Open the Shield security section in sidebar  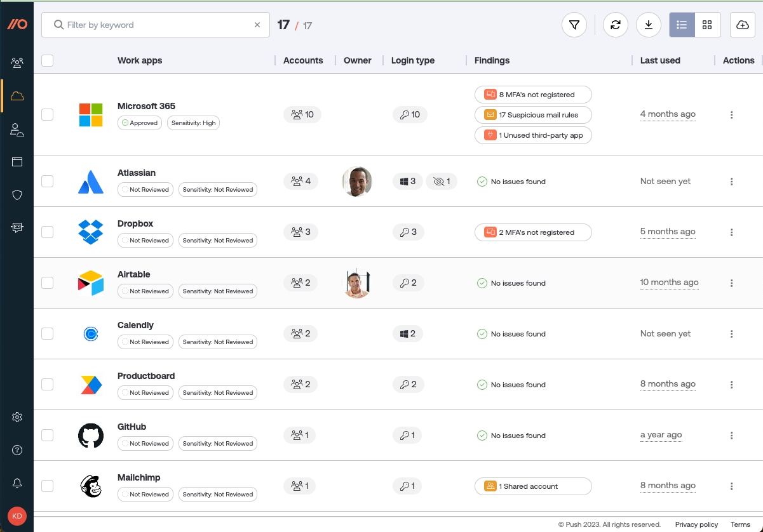(x=17, y=194)
